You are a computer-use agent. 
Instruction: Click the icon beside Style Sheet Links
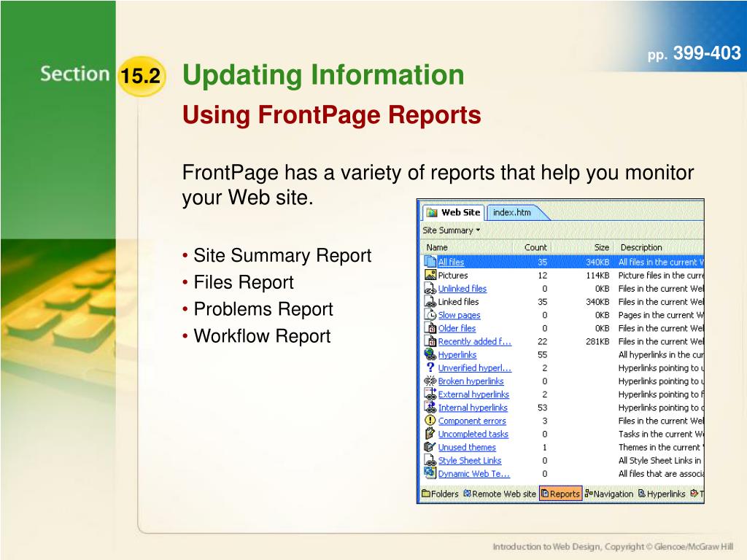(x=430, y=461)
